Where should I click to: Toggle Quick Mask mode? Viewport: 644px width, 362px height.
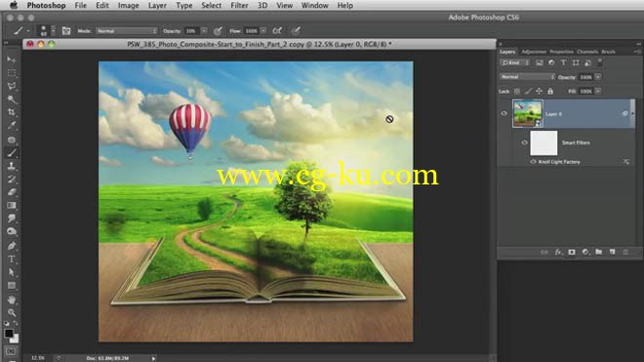(11, 351)
